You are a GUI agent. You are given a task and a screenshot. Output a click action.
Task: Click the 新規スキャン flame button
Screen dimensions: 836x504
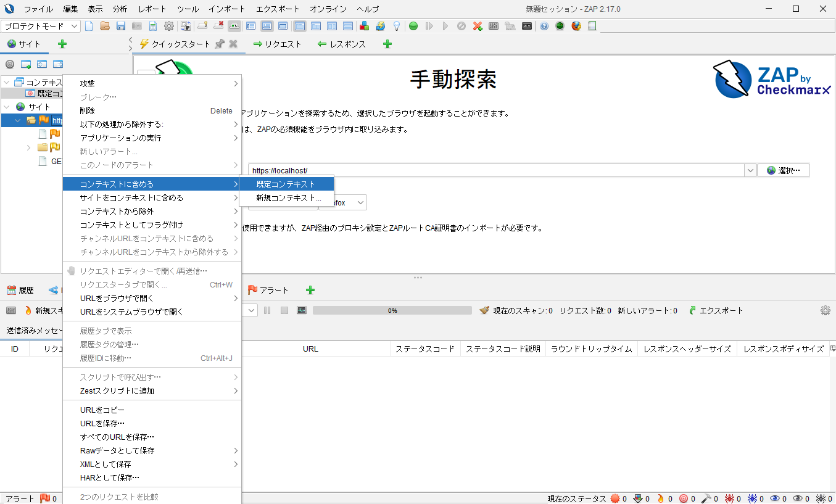(x=43, y=310)
